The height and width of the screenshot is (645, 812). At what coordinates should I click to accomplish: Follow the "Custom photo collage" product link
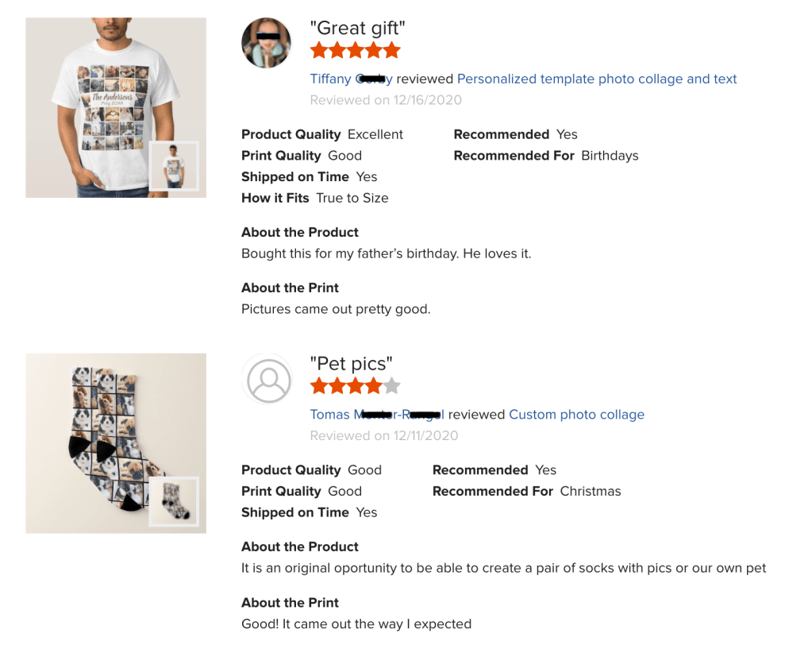[576, 415]
